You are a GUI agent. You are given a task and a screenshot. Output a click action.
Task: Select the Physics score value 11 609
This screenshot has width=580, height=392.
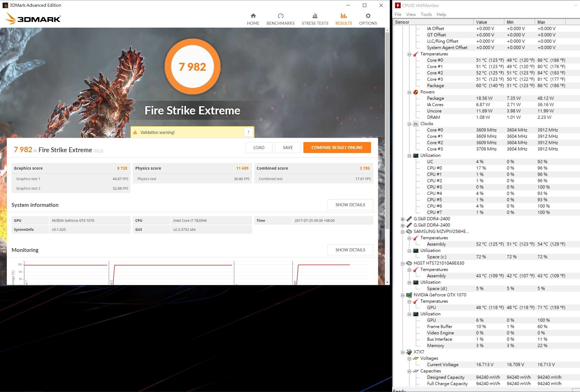(242, 168)
